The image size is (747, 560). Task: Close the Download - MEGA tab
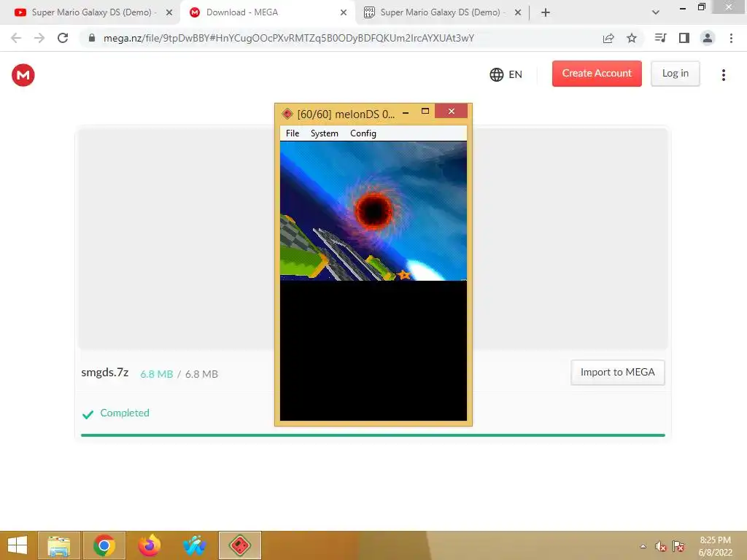coord(344,12)
